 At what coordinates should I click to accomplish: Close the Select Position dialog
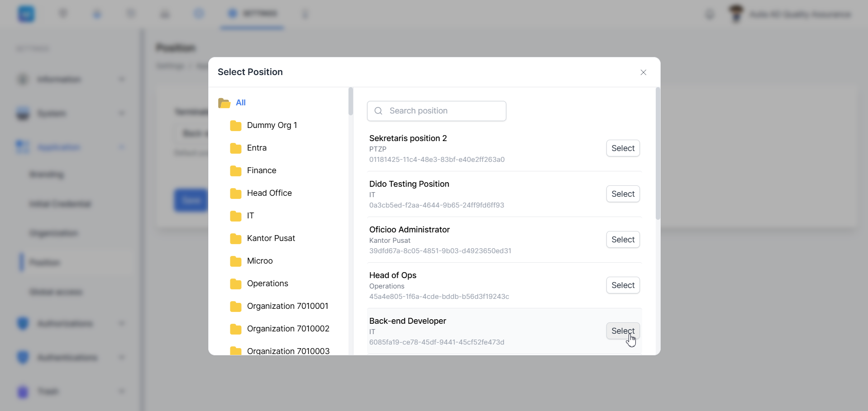[x=643, y=72]
